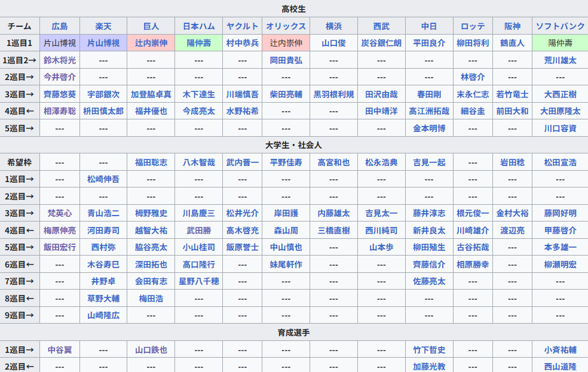Open player 吉見一起
The image size is (588, 372).
click(x=429, y=162)
